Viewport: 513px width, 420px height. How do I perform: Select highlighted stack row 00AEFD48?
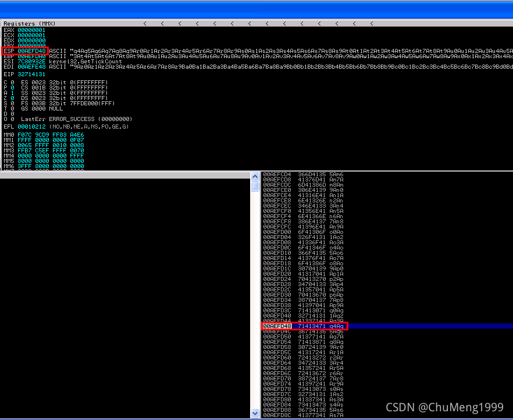tap(387, 326)
